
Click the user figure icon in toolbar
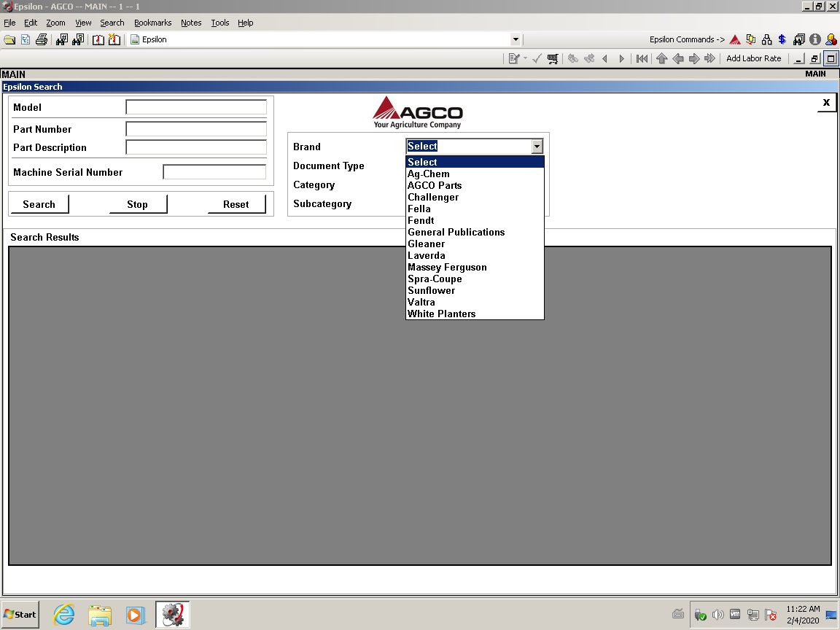click(x=831, y=39)
